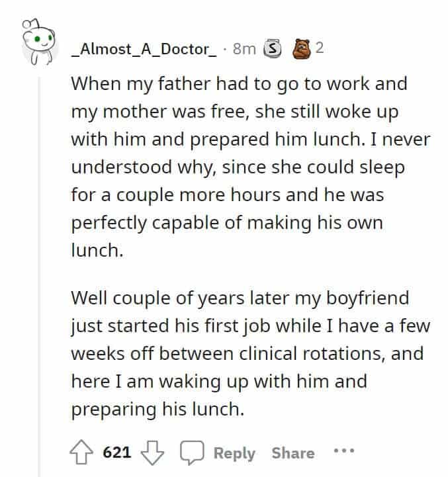Image resolution: width=448 pixels, height=477 pixels.
Task: Click the bear hug award icon
Action: 301,48
